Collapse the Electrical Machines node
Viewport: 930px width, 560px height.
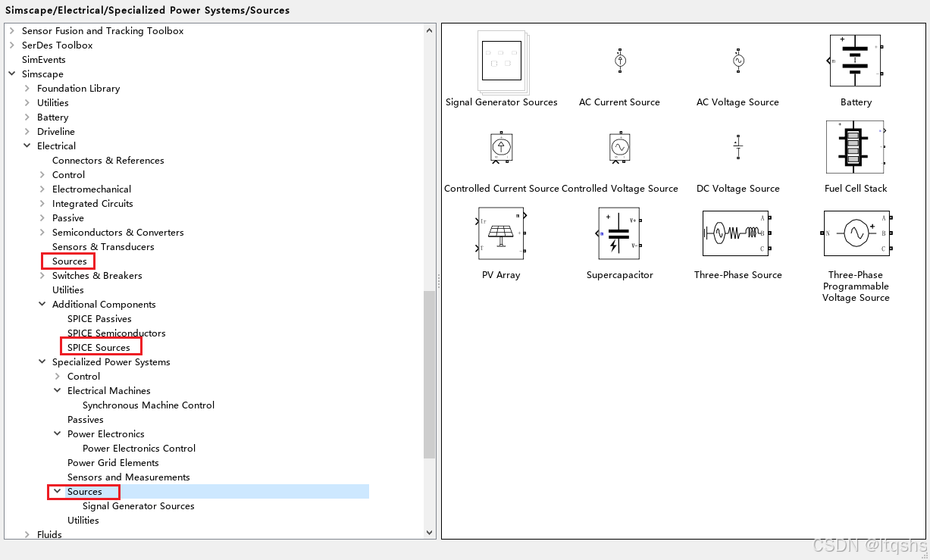coord(57,391)
